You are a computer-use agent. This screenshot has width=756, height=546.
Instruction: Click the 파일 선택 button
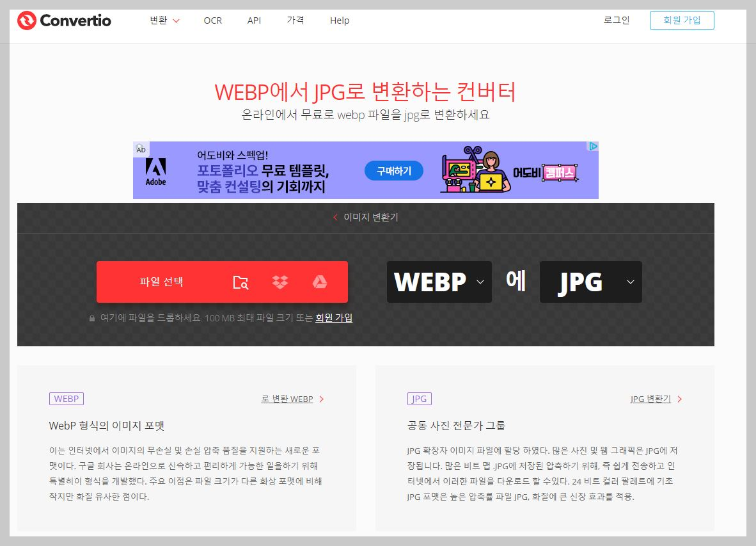point(161,282)
